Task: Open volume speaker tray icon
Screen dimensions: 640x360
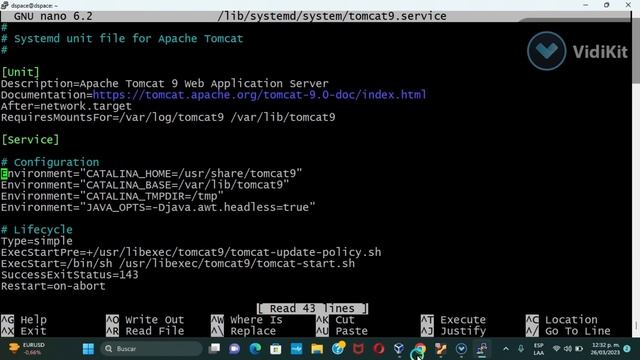Action: pyautogui.click(x=568, y=349)
